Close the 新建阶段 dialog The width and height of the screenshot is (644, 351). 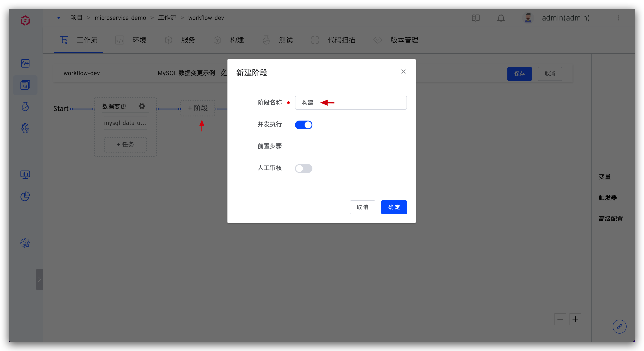click(403, 72)
